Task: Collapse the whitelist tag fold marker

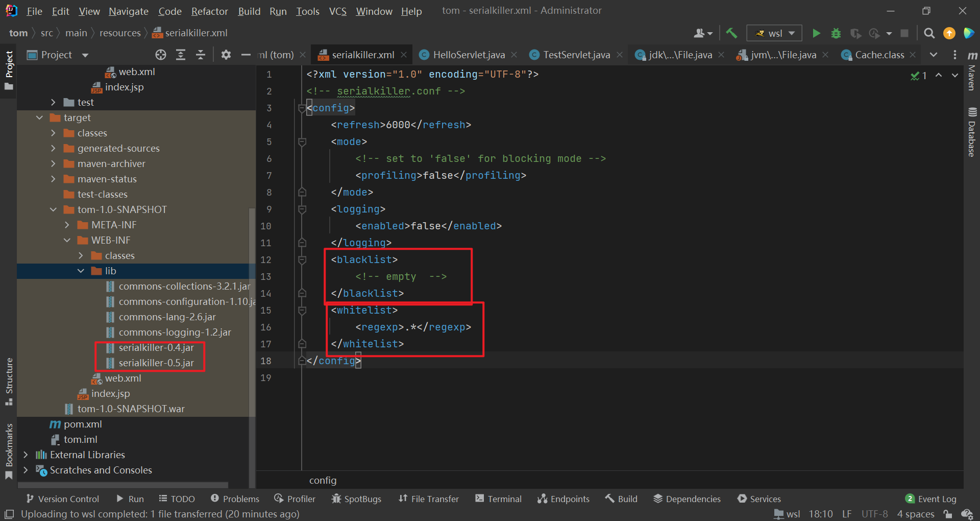Action: (302, 310)
